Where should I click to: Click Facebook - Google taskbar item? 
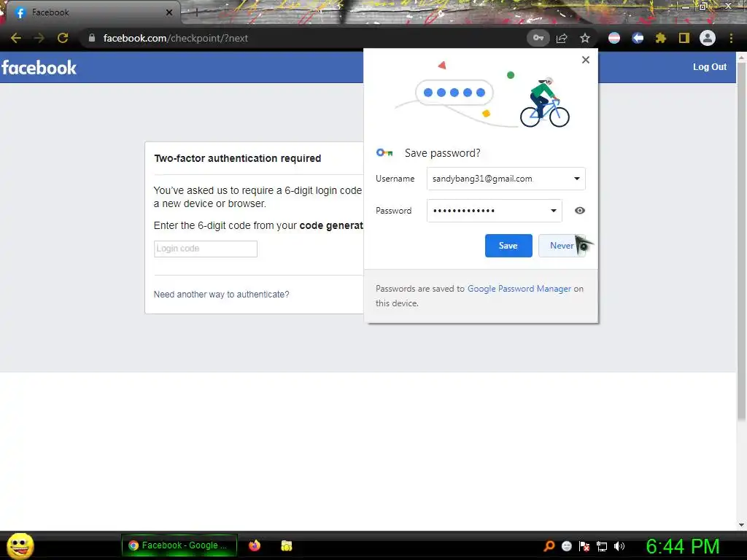[179, 545]
